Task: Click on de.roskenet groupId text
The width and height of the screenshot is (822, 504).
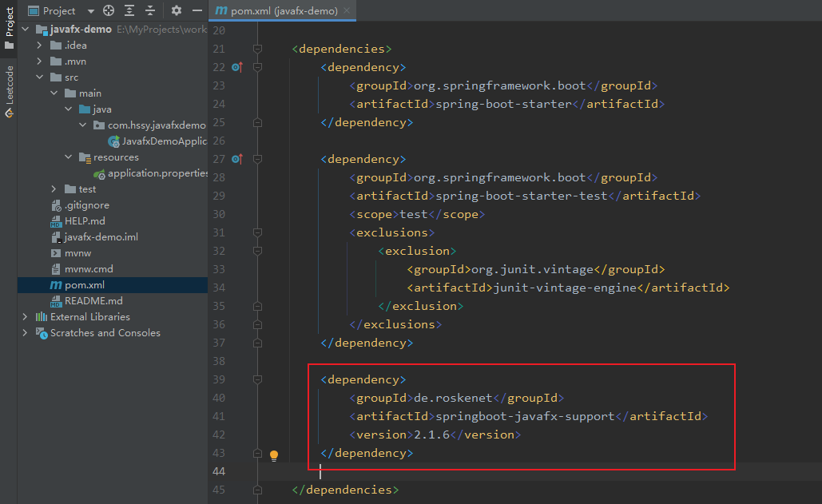Action: pyautogui.click(x=454, y=399)
